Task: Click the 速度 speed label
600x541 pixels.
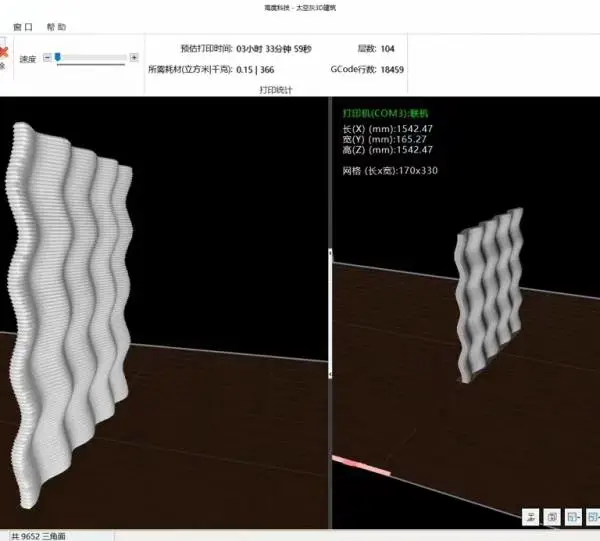Action: tap(28, 59)
